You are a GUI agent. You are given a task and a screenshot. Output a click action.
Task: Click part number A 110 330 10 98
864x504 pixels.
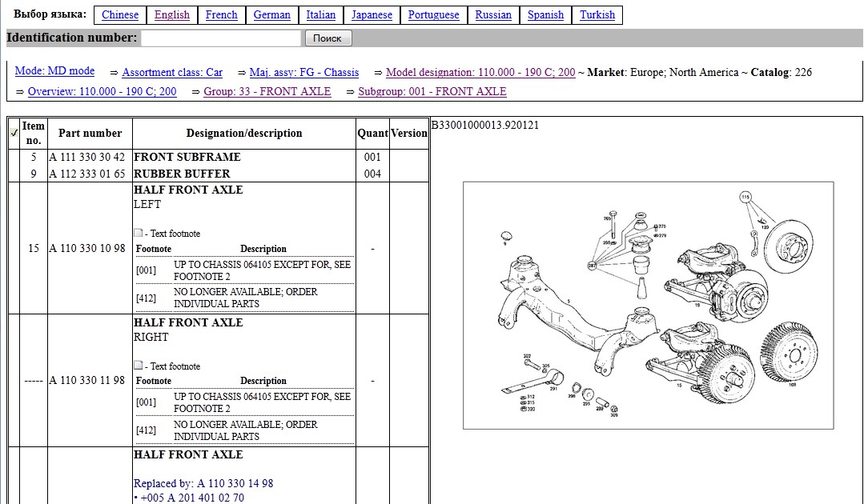[x=87, y=248]
